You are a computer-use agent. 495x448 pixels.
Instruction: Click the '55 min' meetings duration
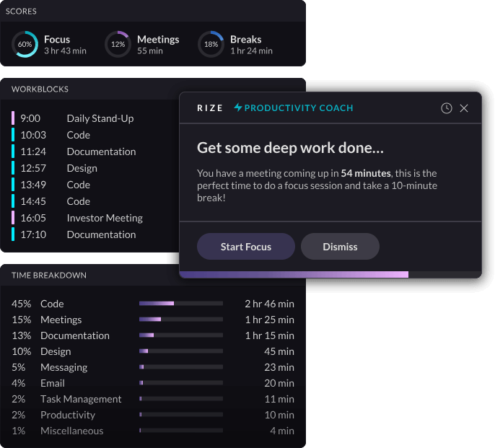[x=150, y=50]
